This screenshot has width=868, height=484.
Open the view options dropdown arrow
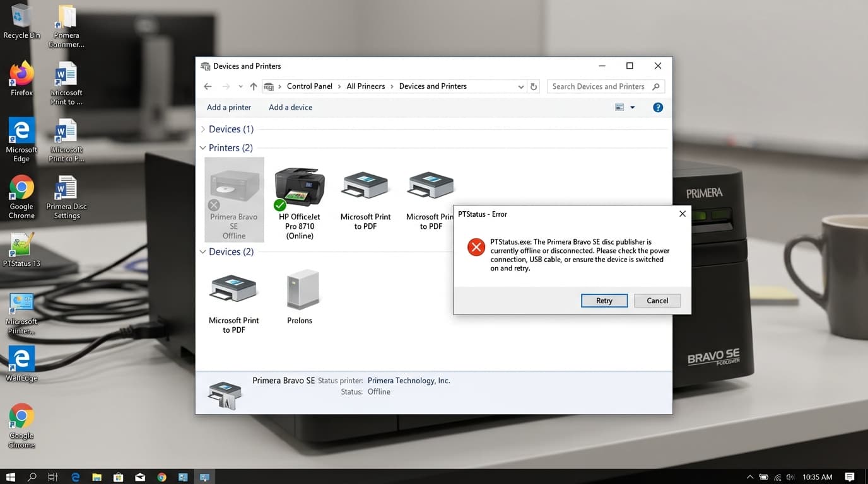(x=633, y=107)
